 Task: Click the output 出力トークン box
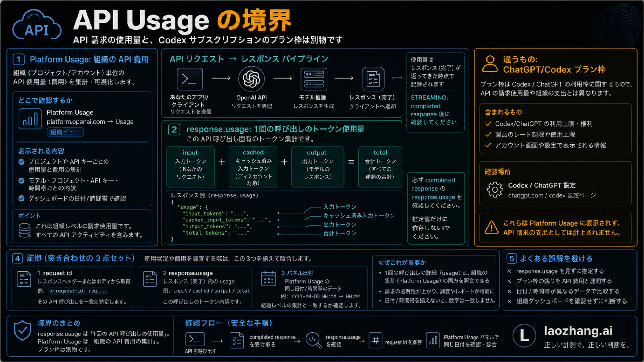317,167
